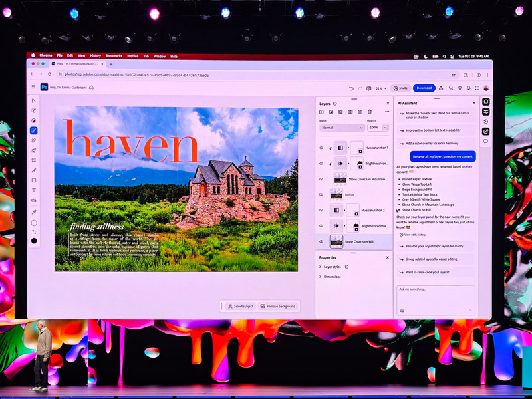Hide the Stone Church on Hill layer

[x=321, y=240]
